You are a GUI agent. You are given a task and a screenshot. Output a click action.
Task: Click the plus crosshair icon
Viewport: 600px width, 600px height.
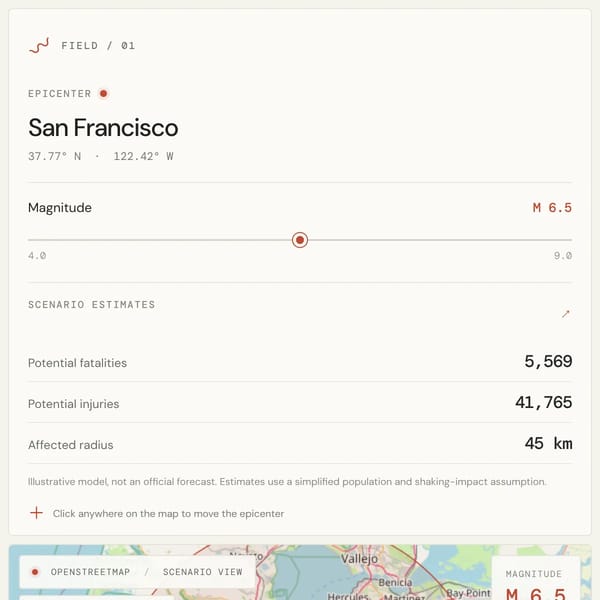37,513
